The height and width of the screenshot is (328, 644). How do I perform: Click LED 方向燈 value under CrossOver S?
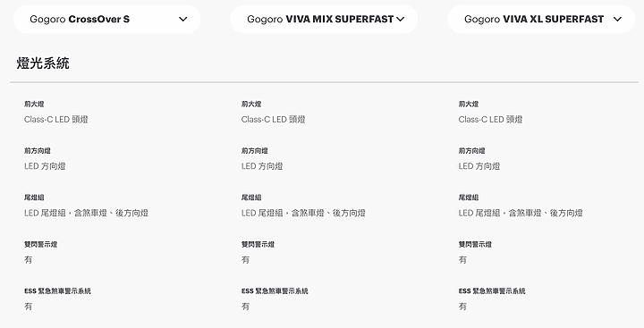point(45,166)
